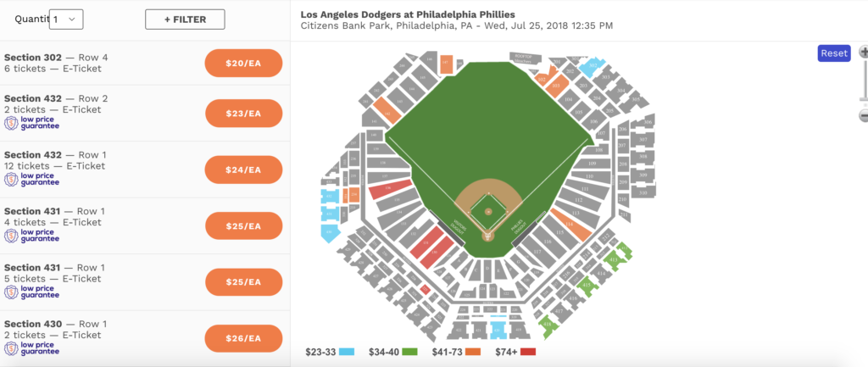The image size is (868, 367).
Task: Open the Quantity dropdown
Action: pyautogui.click(x=66, y=19)
